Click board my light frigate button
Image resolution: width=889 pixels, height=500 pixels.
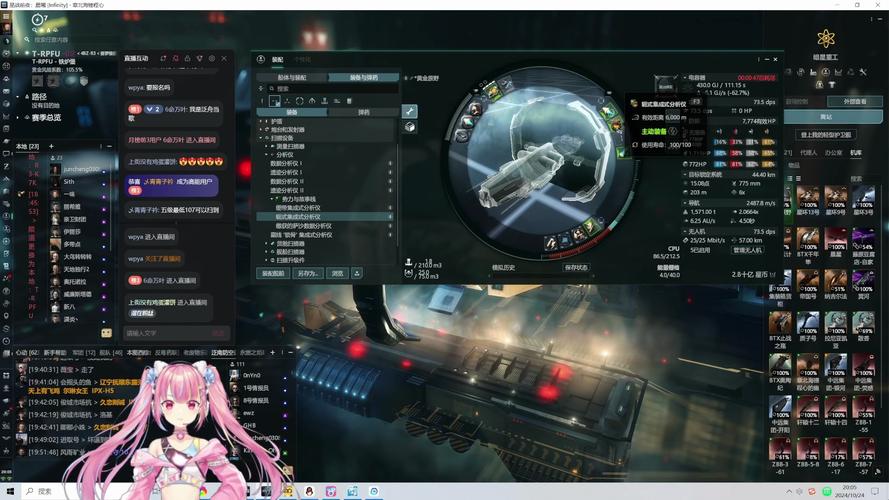(x=825, y=135)
